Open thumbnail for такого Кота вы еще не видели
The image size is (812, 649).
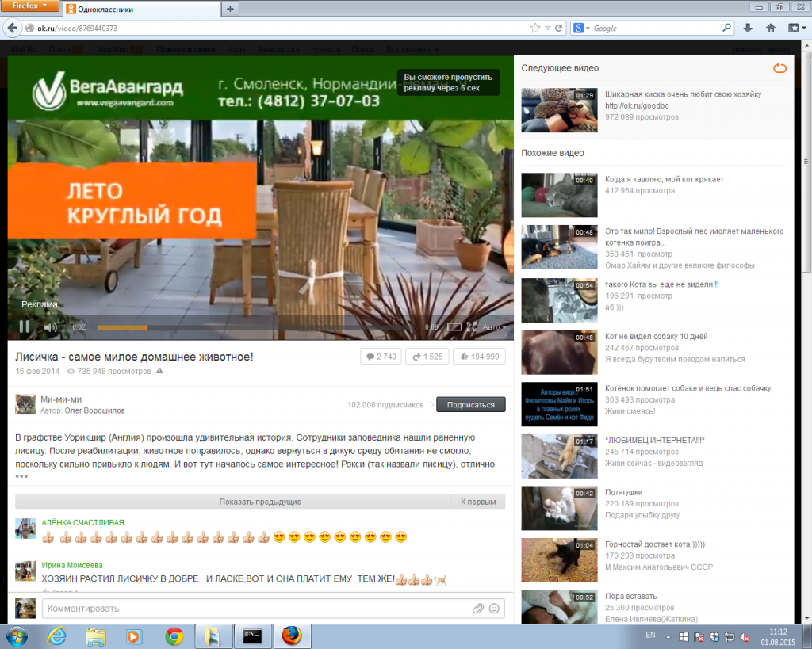(x=559, y=300)
